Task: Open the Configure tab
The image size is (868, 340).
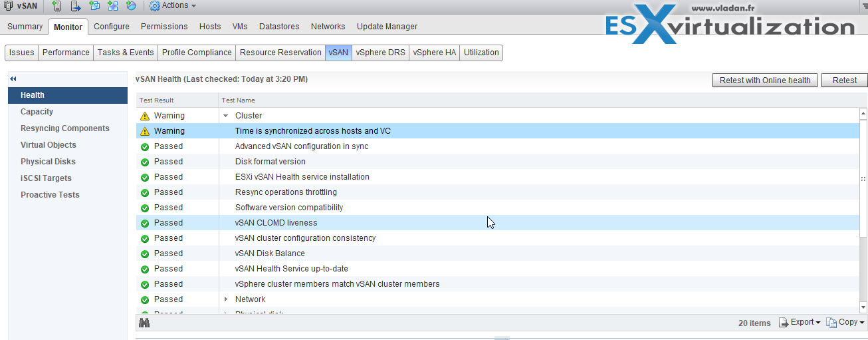Action: (x=111, y=27)
